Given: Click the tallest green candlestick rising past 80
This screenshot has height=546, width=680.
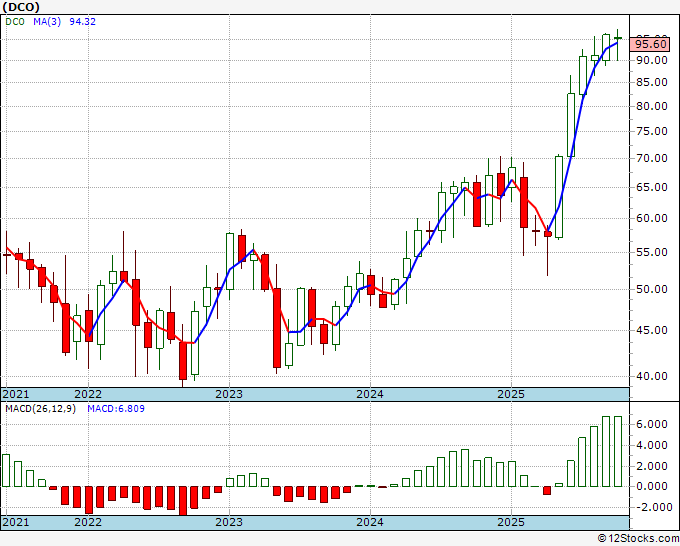Looking at the screenshot, I should click(571, 125).
